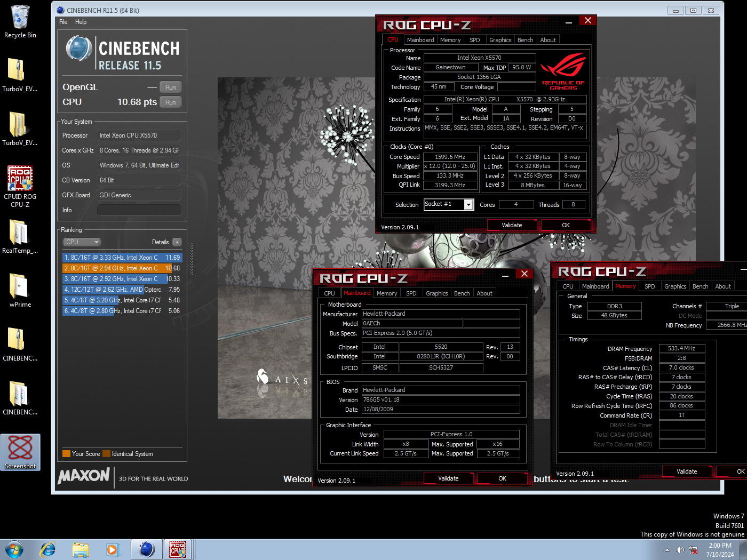
Task: Click Validate in the Memory window
Action: 687,471
